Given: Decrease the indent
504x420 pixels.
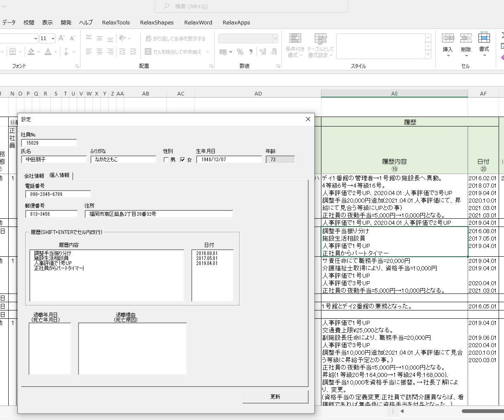Looking at the screenshot, I should click(x=122, y=52).
